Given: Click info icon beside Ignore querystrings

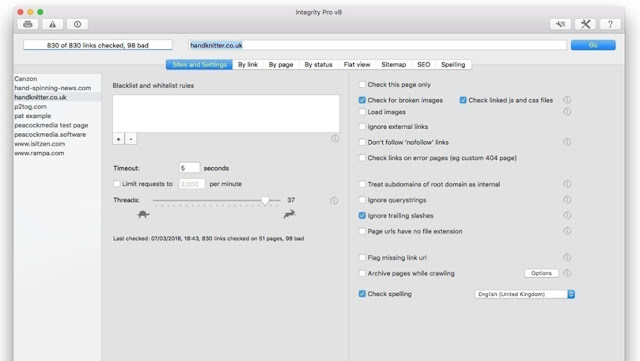Looking at the screenshot, I should click(x=567, y=200).
